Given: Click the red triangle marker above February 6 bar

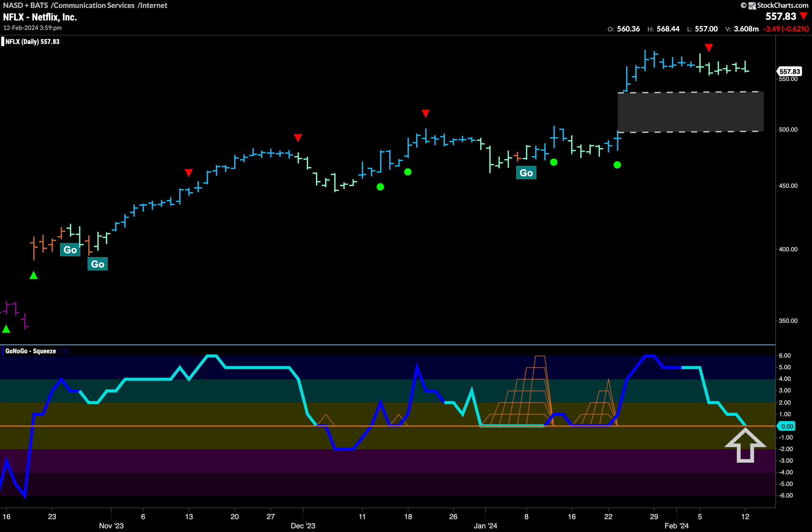Looking at the screenshot, I should pos(709,48).
